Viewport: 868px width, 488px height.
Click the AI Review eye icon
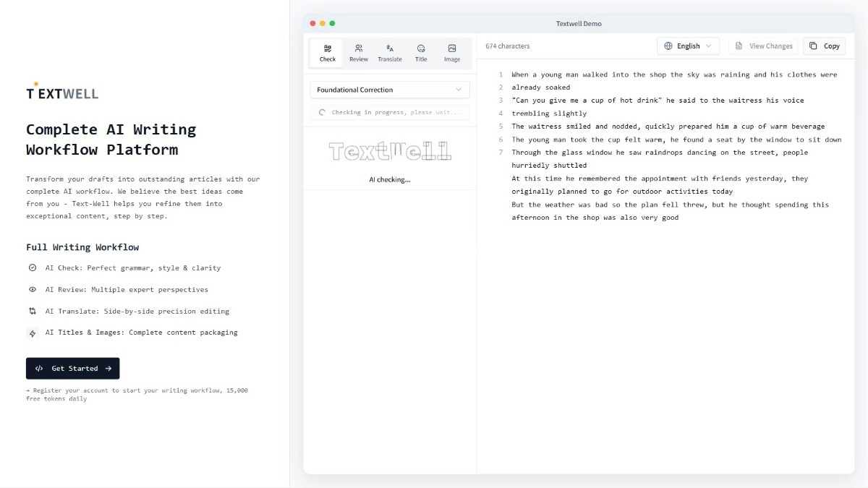(33, 289)
